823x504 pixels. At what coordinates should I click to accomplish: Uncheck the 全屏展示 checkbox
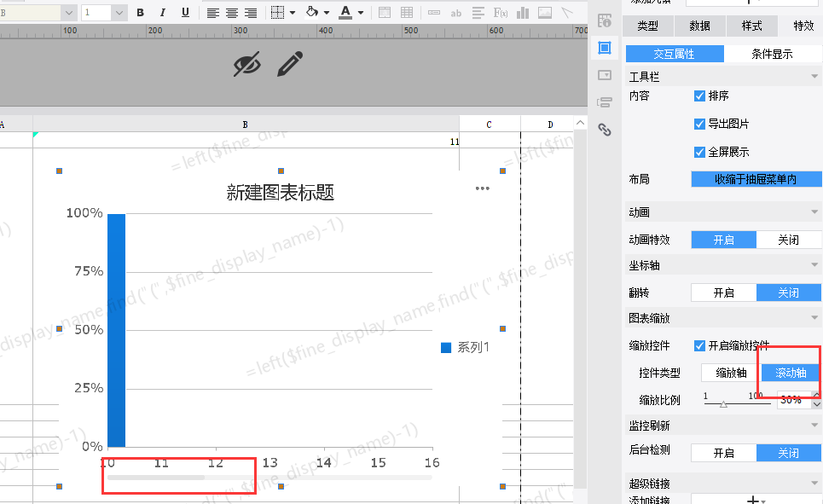point(699,153)
